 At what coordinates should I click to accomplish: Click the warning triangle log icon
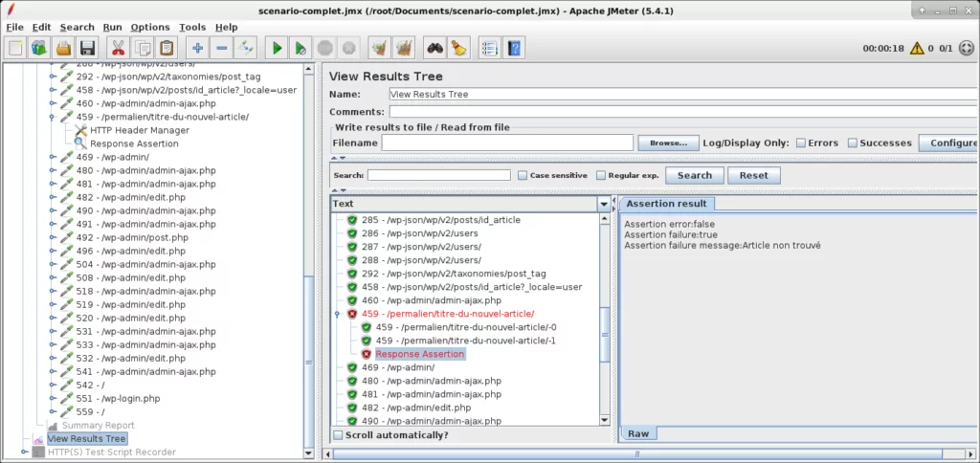(916, 48)
